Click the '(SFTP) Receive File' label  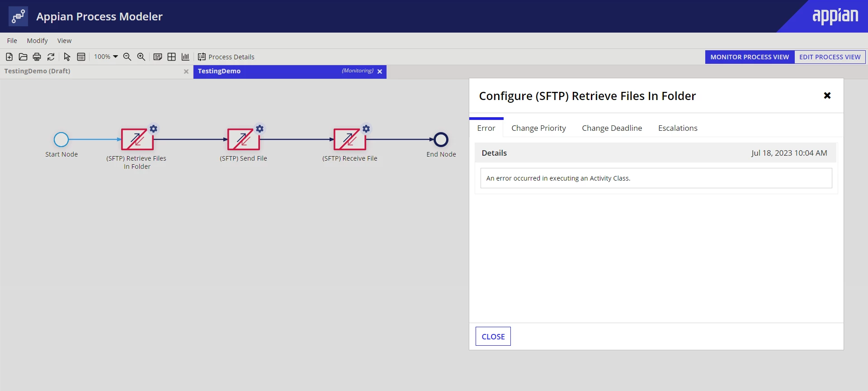coord(350,158)
